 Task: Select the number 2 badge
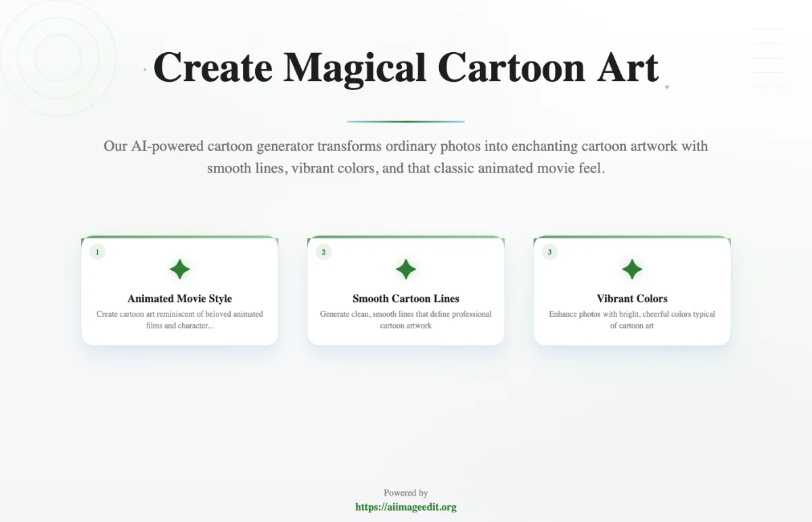point(323,253)
